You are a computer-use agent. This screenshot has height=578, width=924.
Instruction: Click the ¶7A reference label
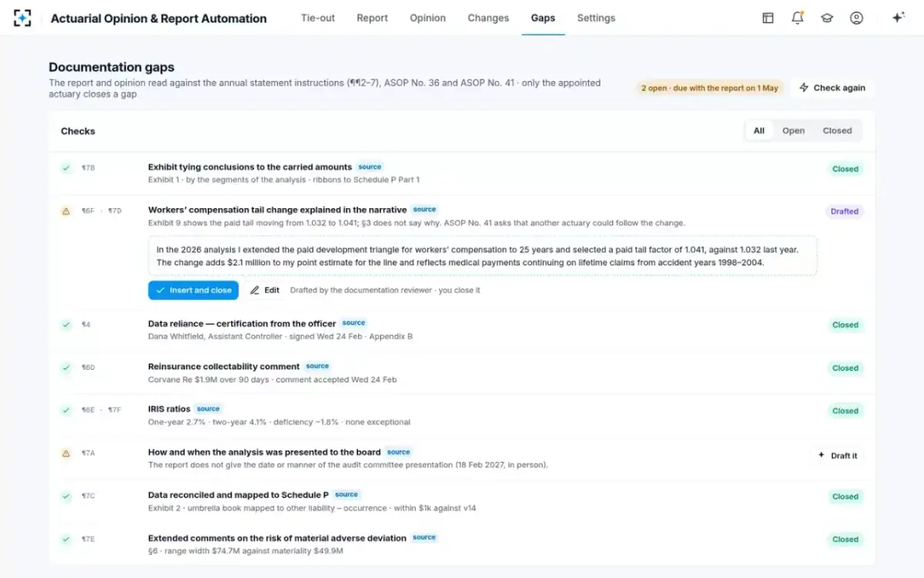point(88,453)
